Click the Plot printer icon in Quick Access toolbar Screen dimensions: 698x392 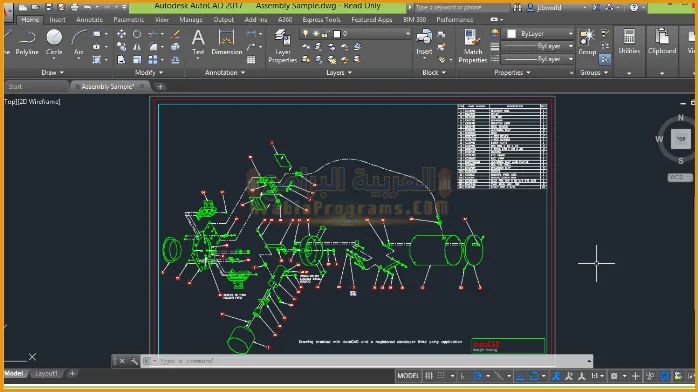tap(74, 7)
